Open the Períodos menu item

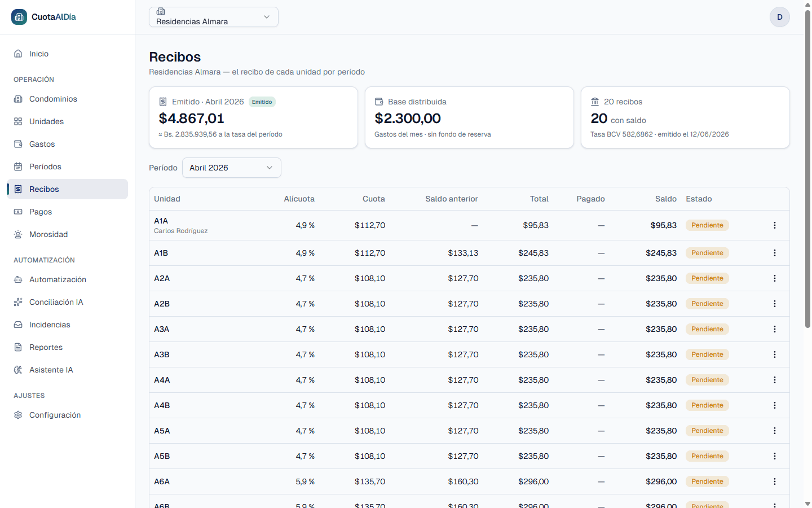[x=67, y=167]
